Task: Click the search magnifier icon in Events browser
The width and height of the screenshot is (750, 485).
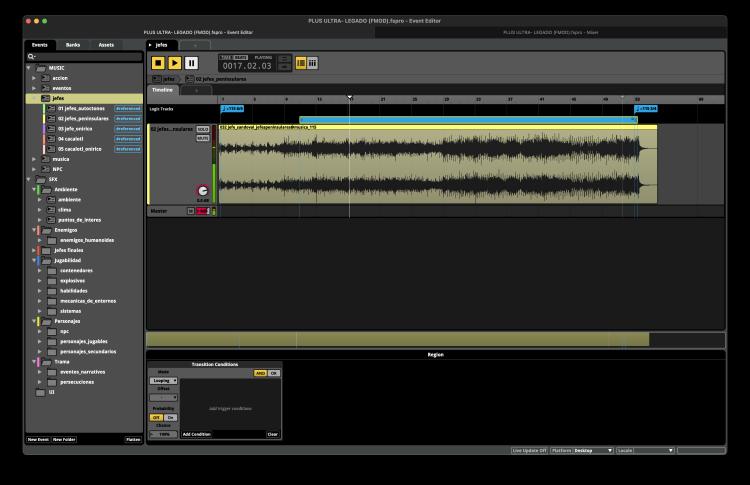Action: 32,56
